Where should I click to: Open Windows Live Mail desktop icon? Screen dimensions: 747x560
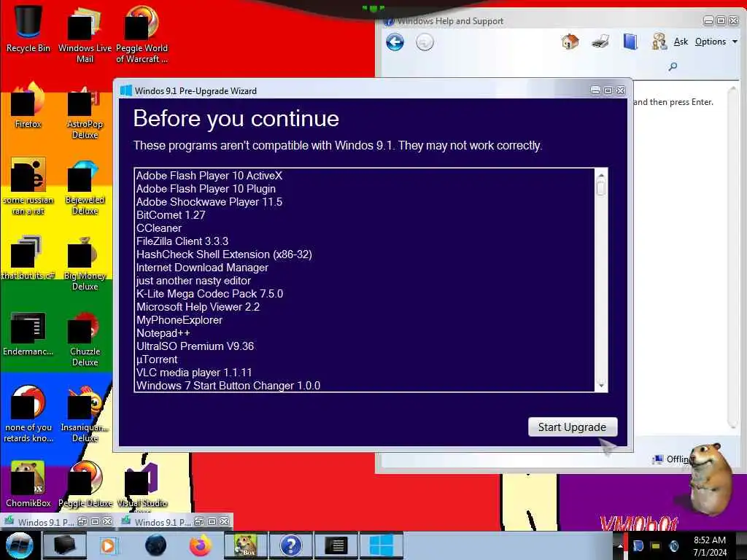tap(85, 34)
